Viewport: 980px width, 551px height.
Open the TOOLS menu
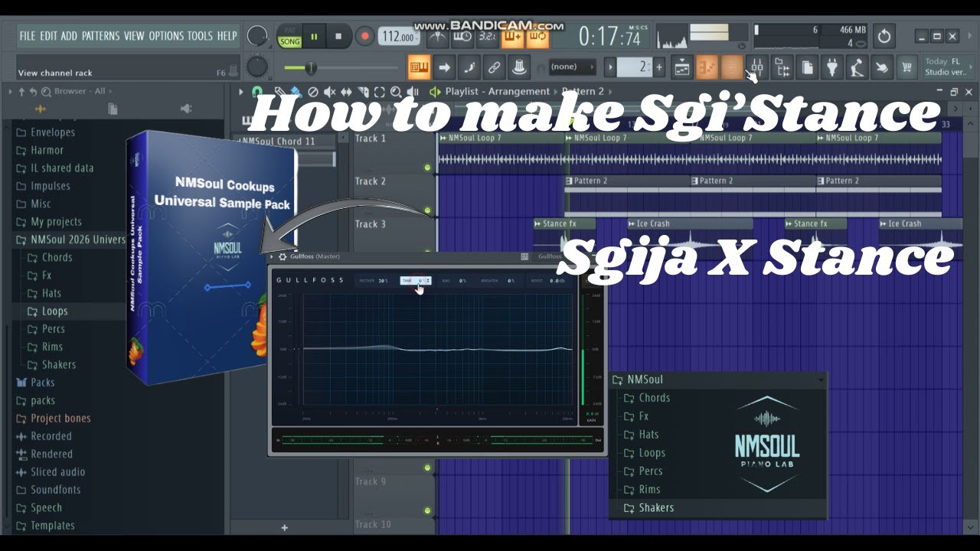point(201,36)
